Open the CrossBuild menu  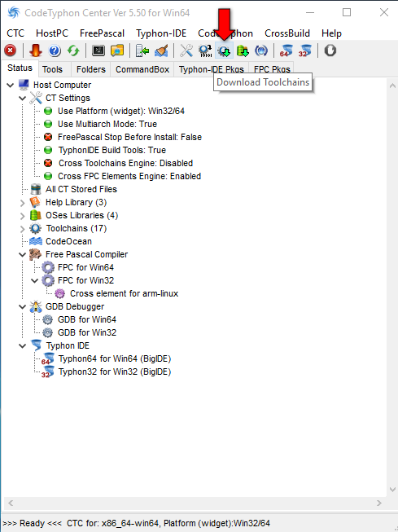[287, 33]
